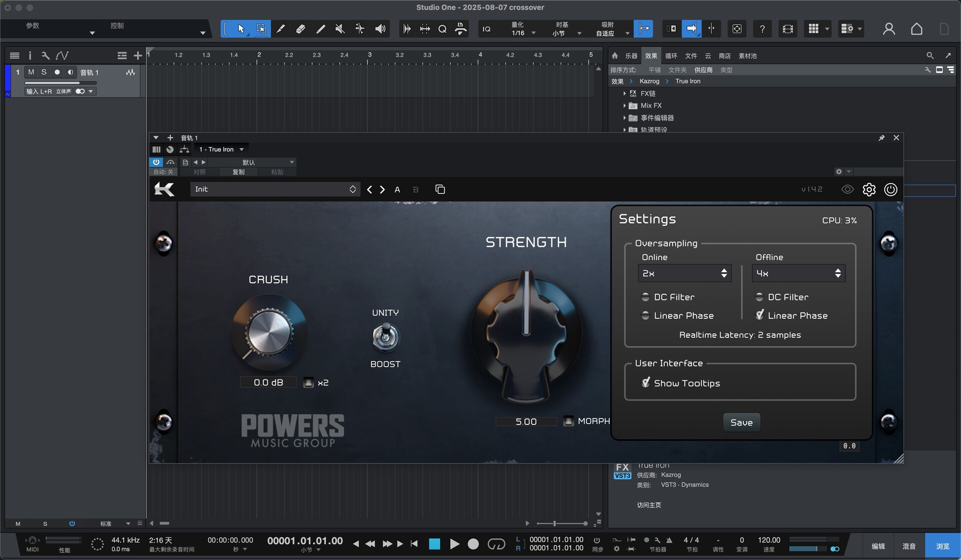Go to the Start page home icon
The height and width of the screenshot is (560, 961).
(x=916, y=29)
